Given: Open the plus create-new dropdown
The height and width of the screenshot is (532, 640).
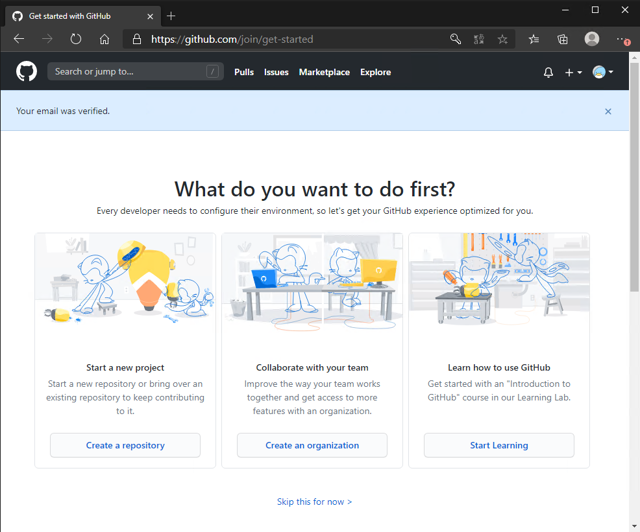Looking at the screenshot, I should point(573,72).
